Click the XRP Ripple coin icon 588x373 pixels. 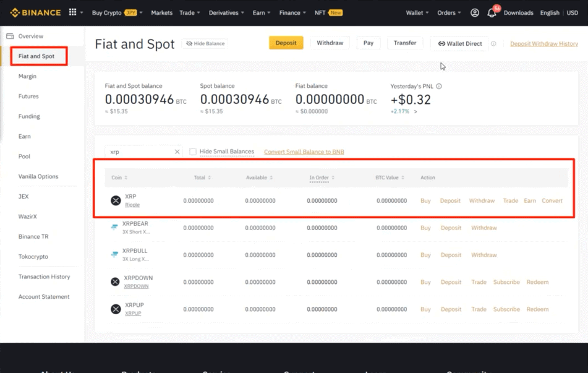[x=116, y=200]
